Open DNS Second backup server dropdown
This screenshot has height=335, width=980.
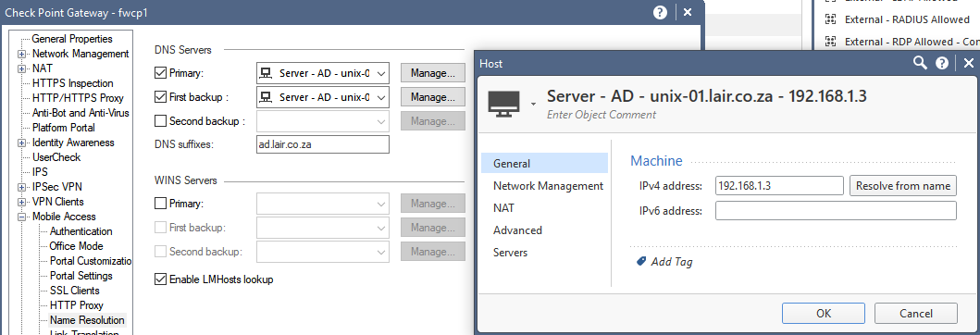tap(381, 120)
